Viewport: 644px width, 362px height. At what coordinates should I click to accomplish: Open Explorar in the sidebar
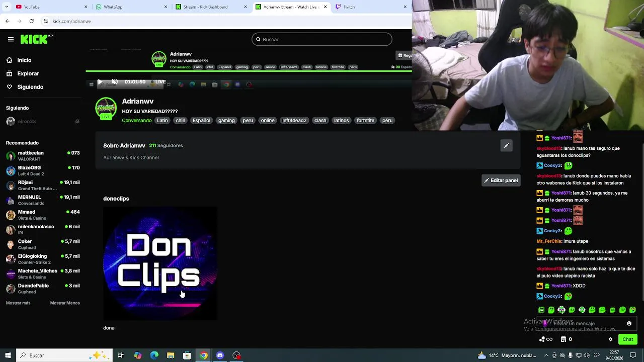[28, 73]
